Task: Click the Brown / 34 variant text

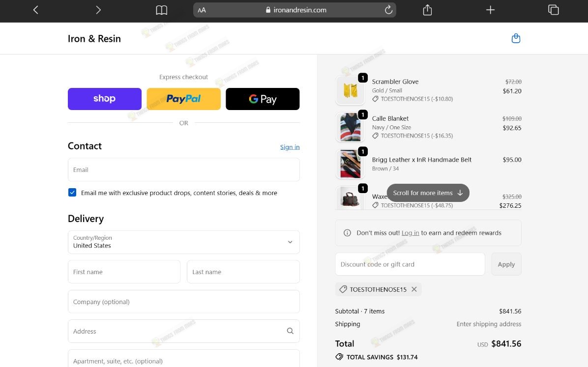Action: [x=385, y=169]
